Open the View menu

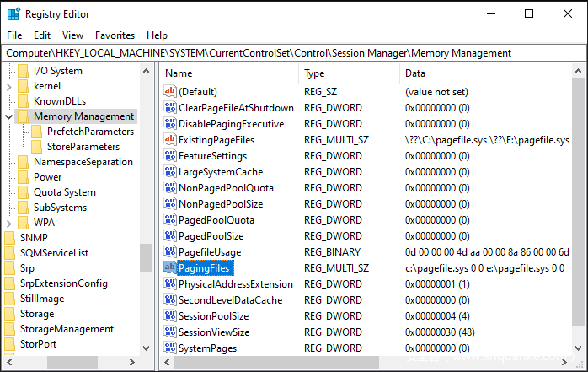(72, 35)
